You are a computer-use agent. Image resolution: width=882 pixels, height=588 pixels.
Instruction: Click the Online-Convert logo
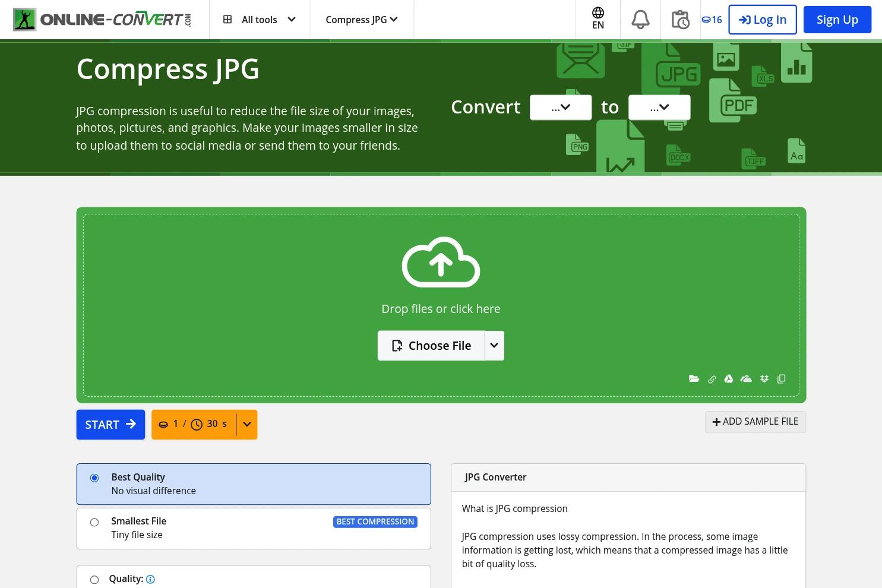tap(102, 20)
